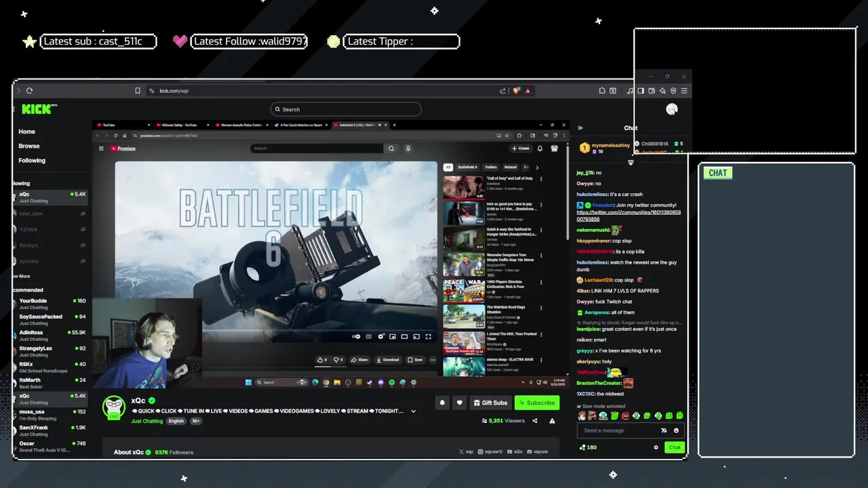The image size is (868, 488).
Task: Select the All filter chip
Action: click(x=448, y=167)
